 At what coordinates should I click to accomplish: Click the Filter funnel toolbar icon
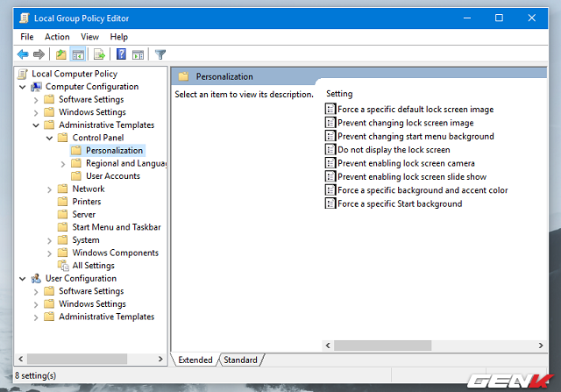pos(160,54)
